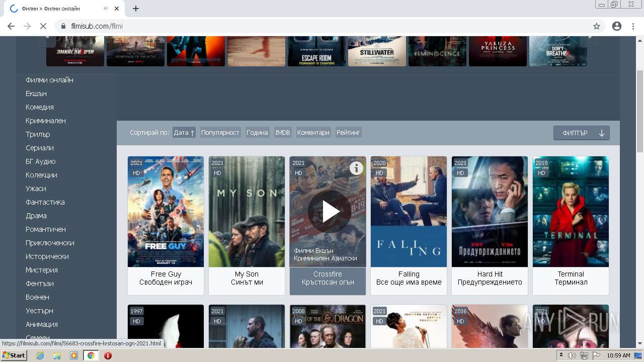Open the Анимация category
This screenshot has width=644, height=362.
pos(42,324)
